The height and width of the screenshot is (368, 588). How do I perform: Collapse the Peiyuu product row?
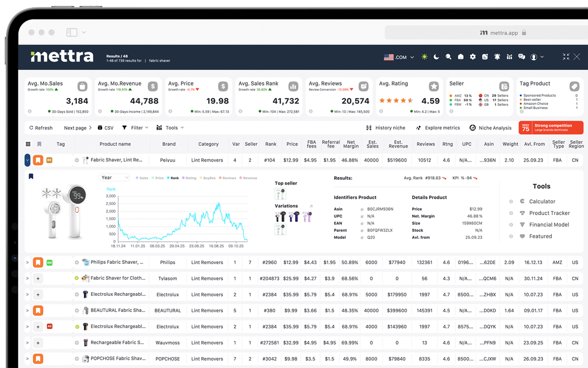pos(28,160)
